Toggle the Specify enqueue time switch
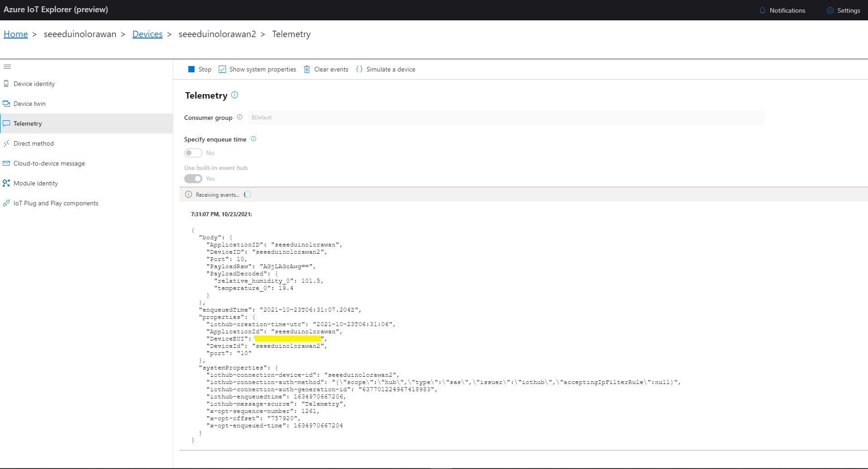 pos(193,153)
